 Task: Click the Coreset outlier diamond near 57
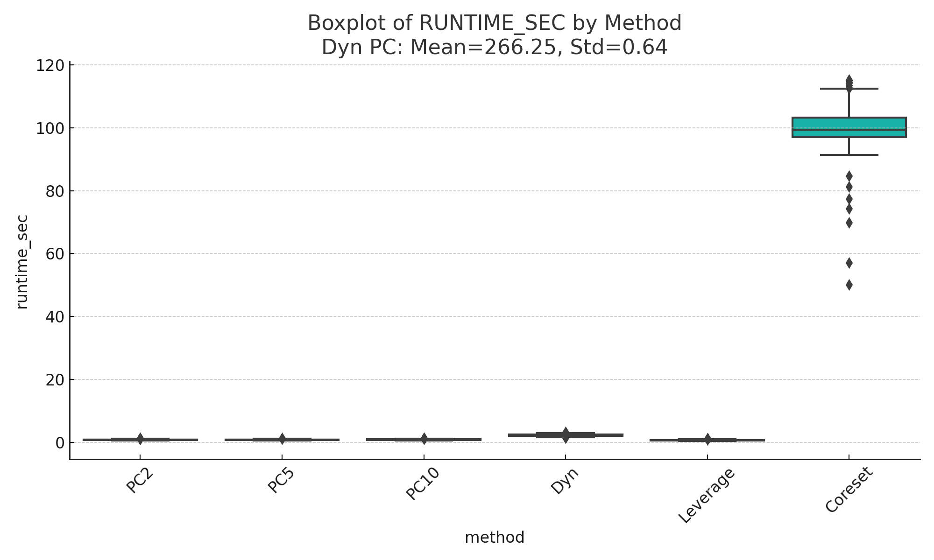[849, 263]
